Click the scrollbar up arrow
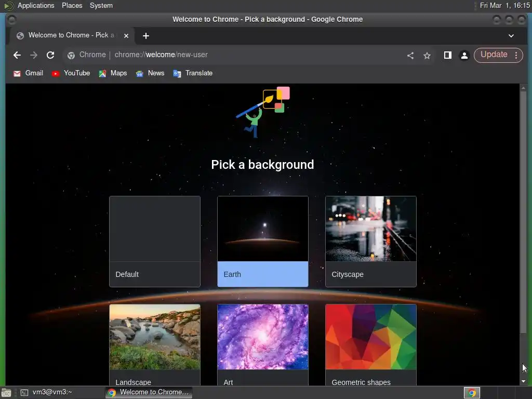The height and width of the screenshot is (399, 532). (523, 87)
